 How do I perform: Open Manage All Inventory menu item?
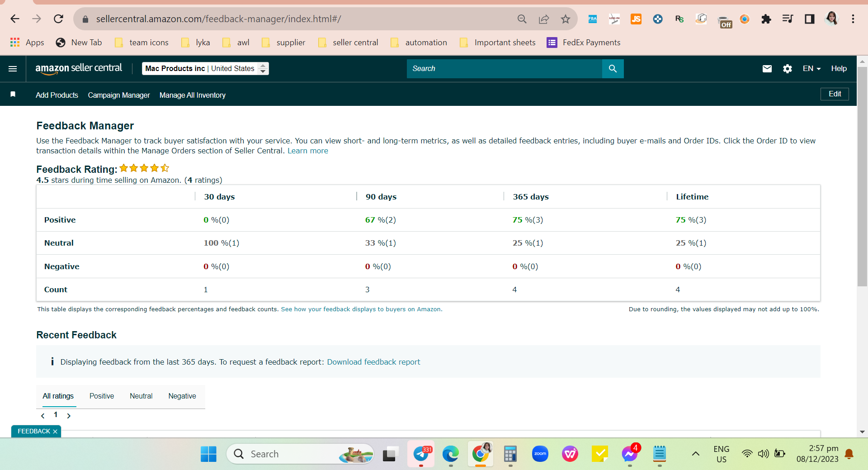pos(193,95)
